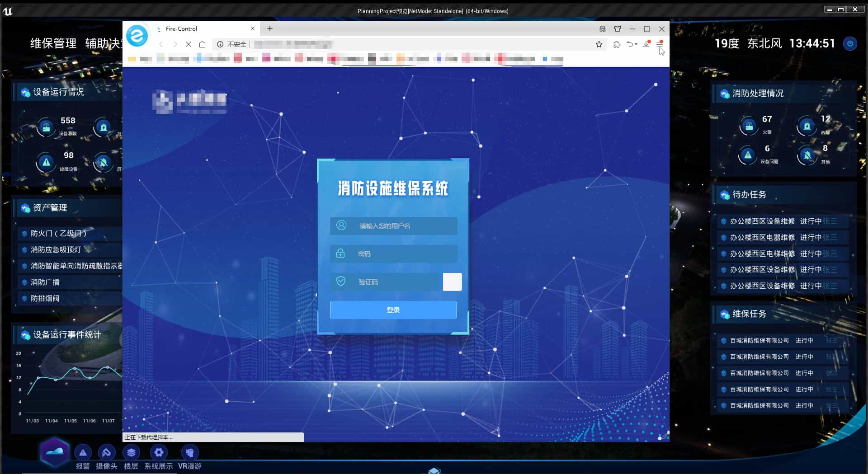The width and height of the screenshot is (868, 474).
Task: Select the 楼层 floors layer icon
Action: [131, 452]
